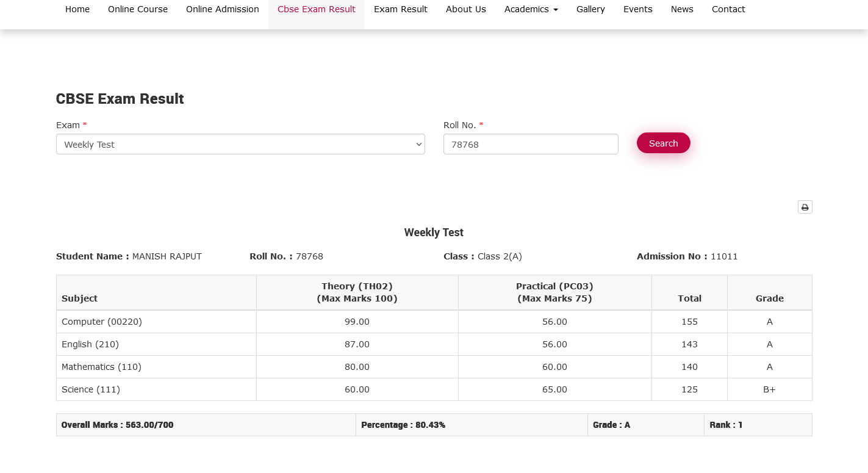
Task: Click the Science grade B+
Action: tap(770, 389)
